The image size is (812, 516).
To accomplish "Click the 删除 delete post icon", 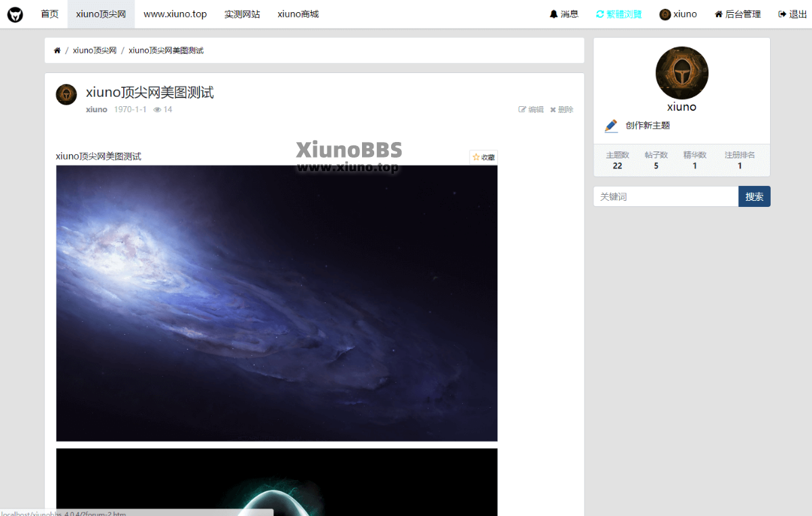I will coord(562,110).
